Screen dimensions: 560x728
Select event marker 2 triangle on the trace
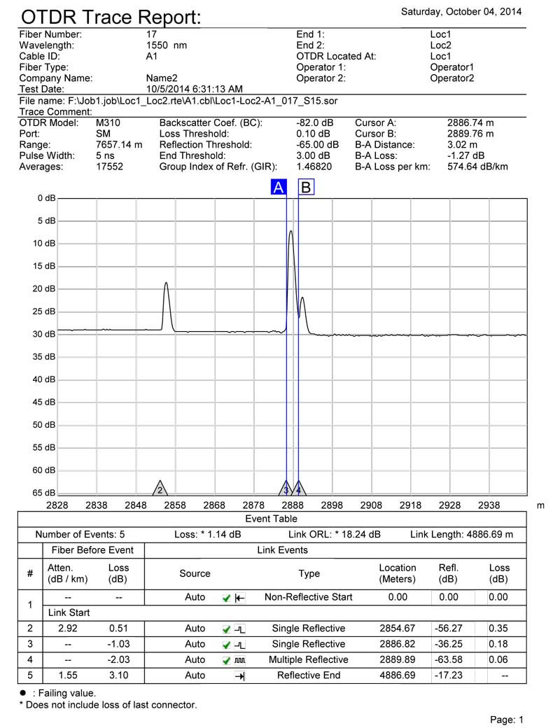click(160, 489)
